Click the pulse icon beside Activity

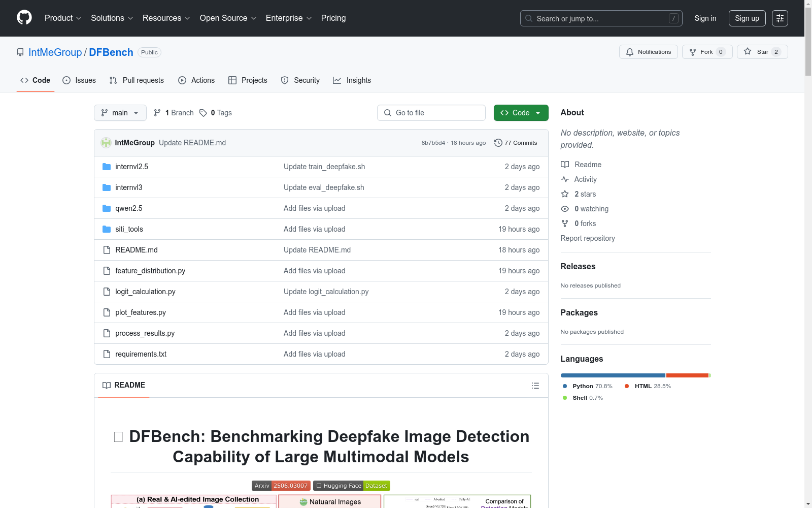565,179
